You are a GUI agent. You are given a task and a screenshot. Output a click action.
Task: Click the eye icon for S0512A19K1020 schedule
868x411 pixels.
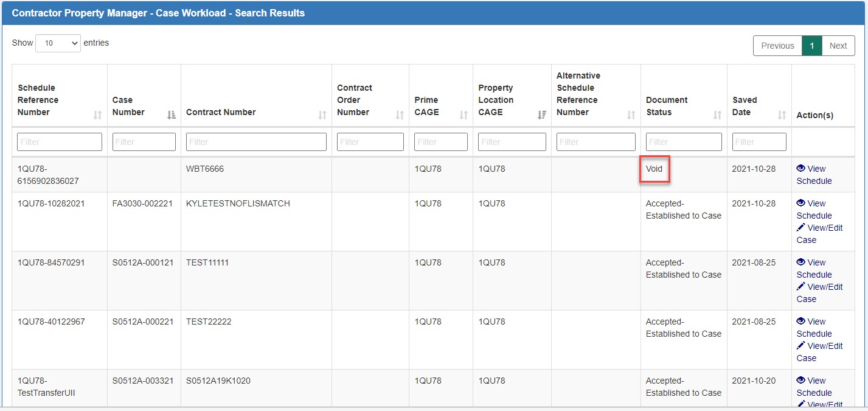point(802,381)
